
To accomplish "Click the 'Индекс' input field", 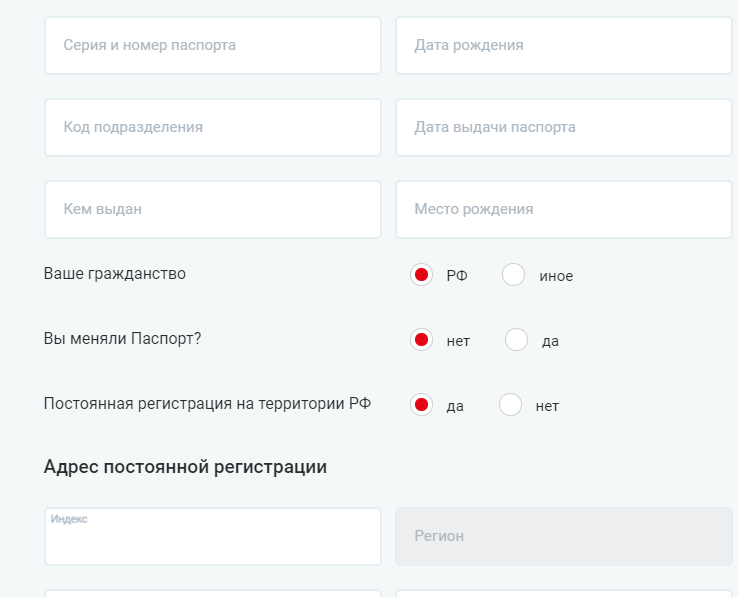I will (x=213, y=536).
